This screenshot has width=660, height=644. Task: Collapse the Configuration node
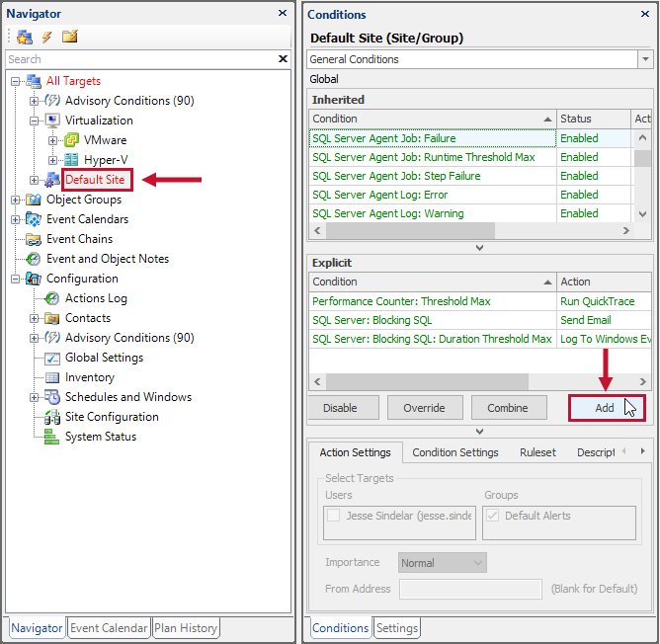(16, 280)
